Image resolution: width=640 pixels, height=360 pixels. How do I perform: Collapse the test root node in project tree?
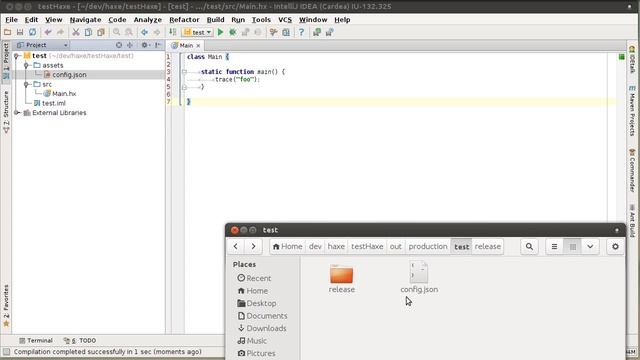click(17, 56)
